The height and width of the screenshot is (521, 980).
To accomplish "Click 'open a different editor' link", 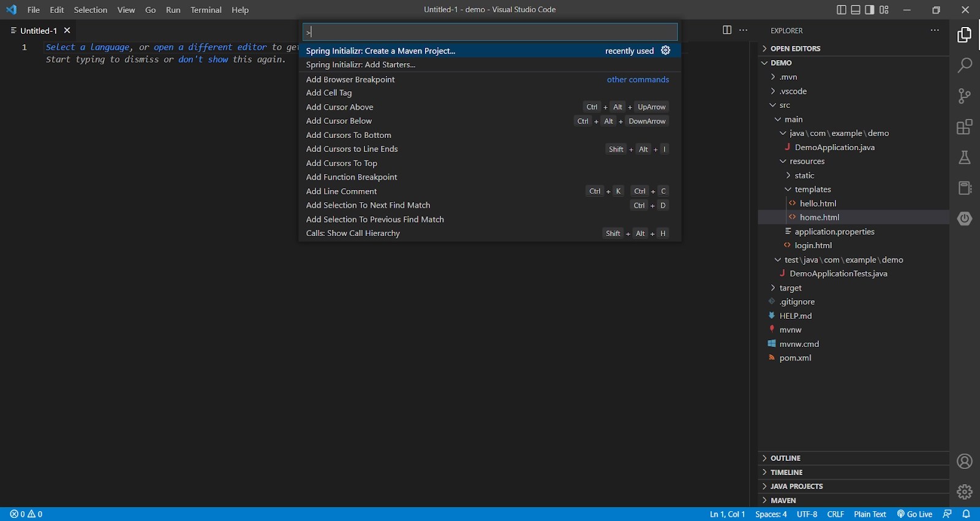I will tap(210, 47).
